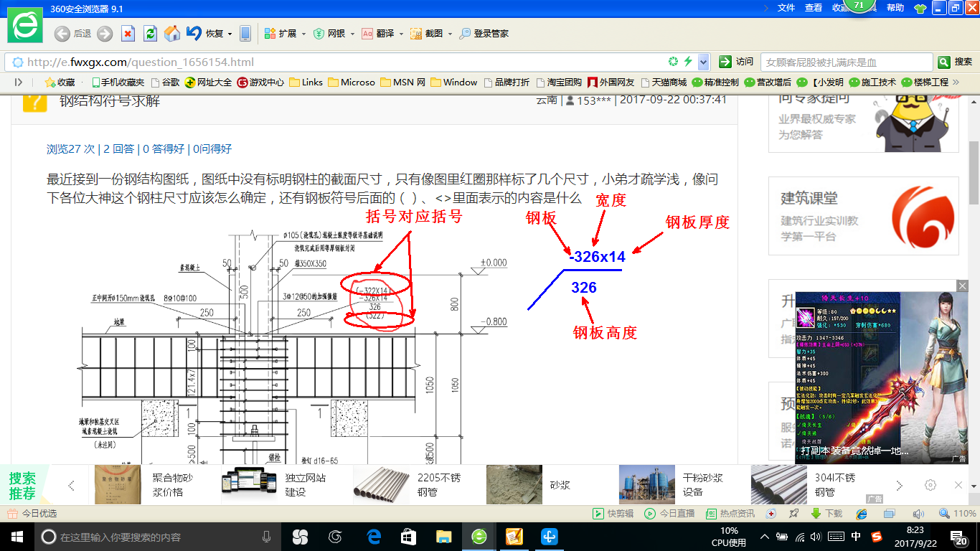The height and width of the screenshot is (551, 980).
Task: Toggle the bookmarks sidebar arrow icon
Action: [19, 83]
